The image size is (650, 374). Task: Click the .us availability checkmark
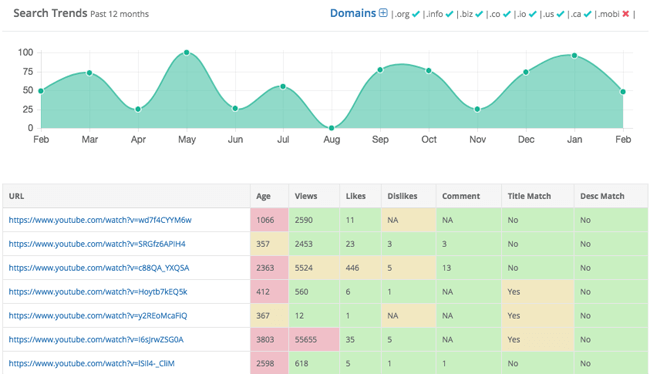coord(560,14)
